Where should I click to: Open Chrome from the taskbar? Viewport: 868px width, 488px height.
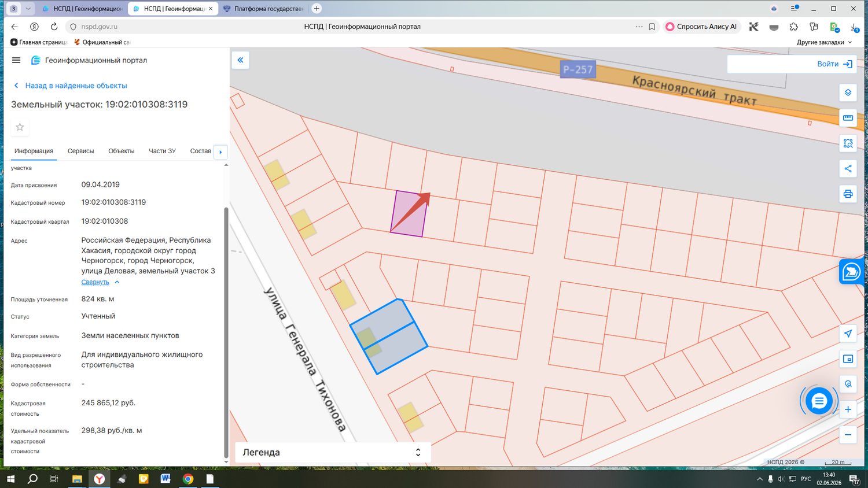tap(187, 479)
